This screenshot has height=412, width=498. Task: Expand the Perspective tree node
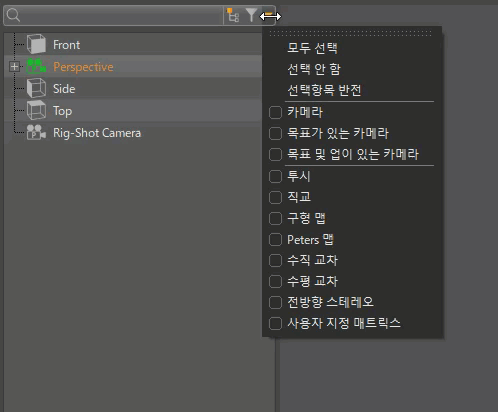pyautogui.click(x=14, y=67)
